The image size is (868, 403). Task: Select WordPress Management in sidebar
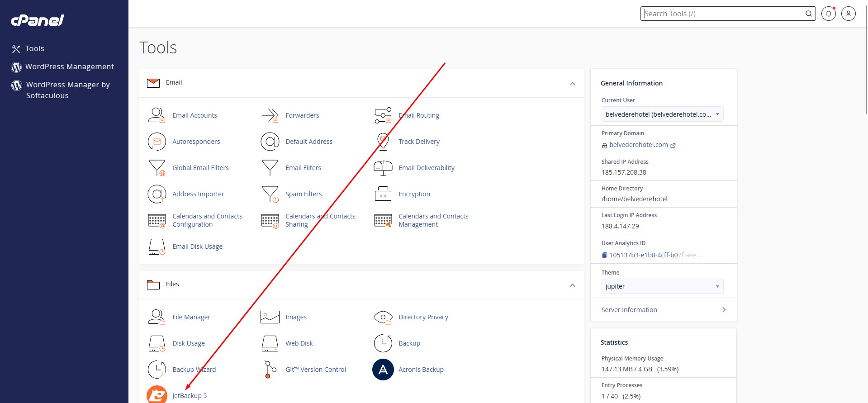(69, 66)
